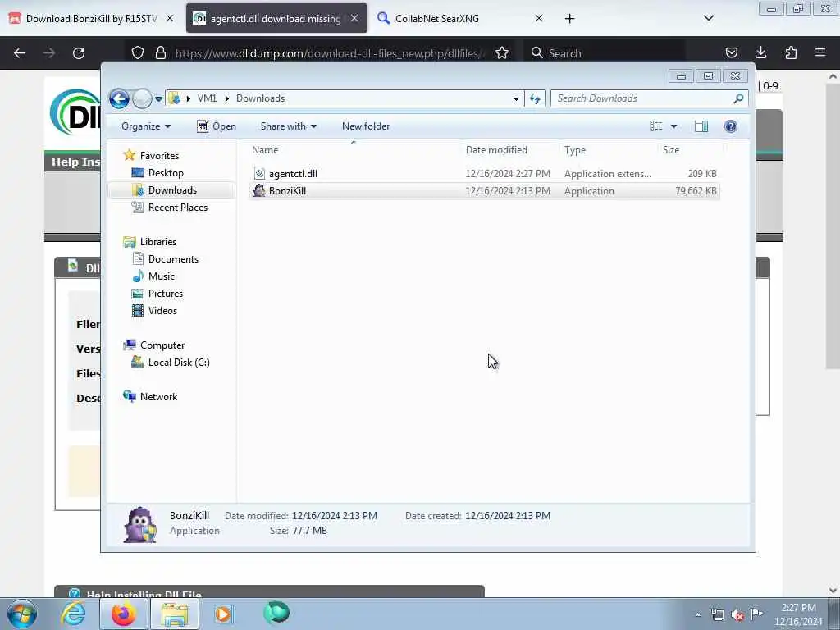
Task: Click the BonziKill details pane thumbnail
Action: click(x=139, y=524)
